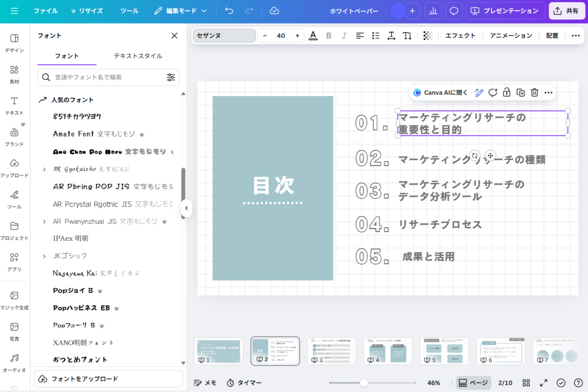
Task: Open the アプリ sidebar panel
Action: pos(14,262)
